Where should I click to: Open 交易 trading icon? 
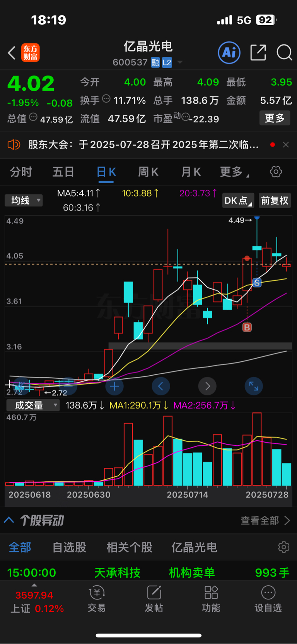pos(97,599)
